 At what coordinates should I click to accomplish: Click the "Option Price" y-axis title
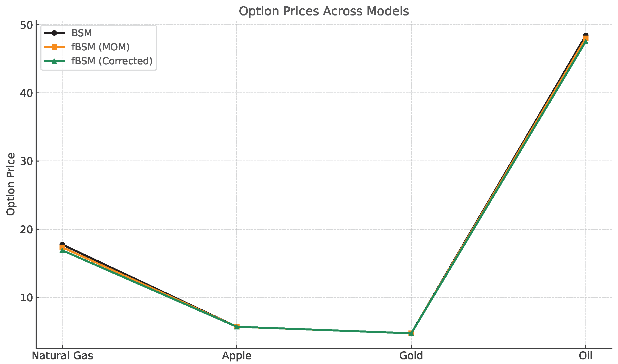pyautogui.click(x=11, y=184)
